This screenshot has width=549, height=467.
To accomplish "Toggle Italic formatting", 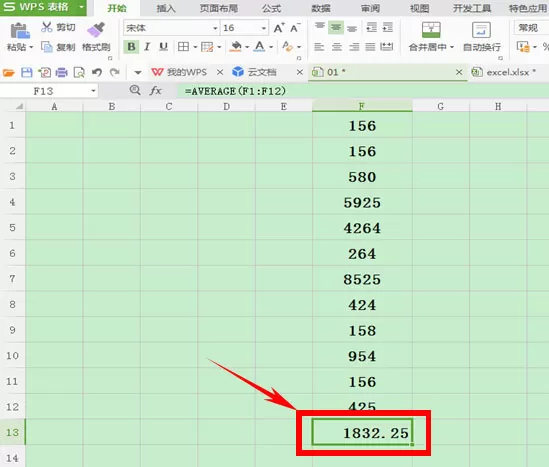I will (147, 47).
